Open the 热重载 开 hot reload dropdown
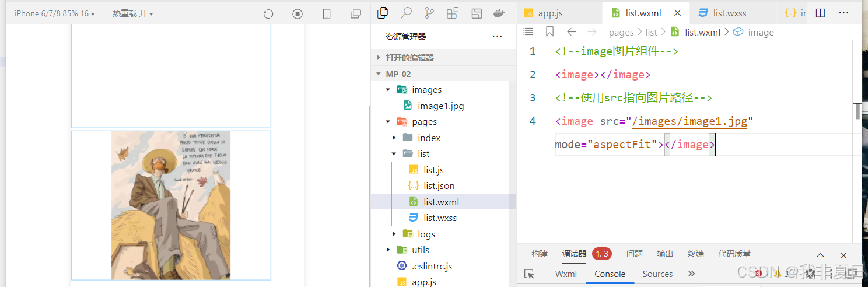This screenshot has height=287, width=868. click(133, 13)
